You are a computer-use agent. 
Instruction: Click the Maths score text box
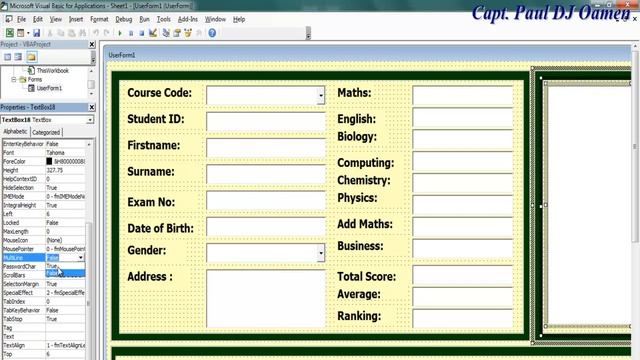click(462, 96)
